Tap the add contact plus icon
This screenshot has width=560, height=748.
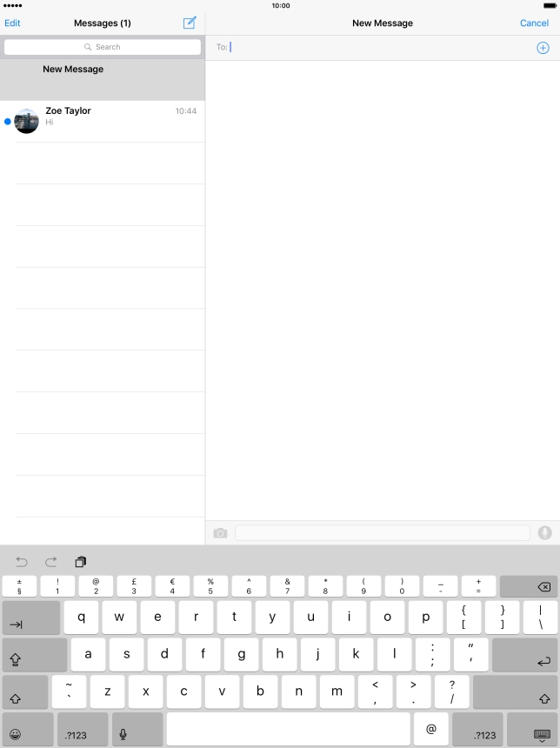point(543,48)
